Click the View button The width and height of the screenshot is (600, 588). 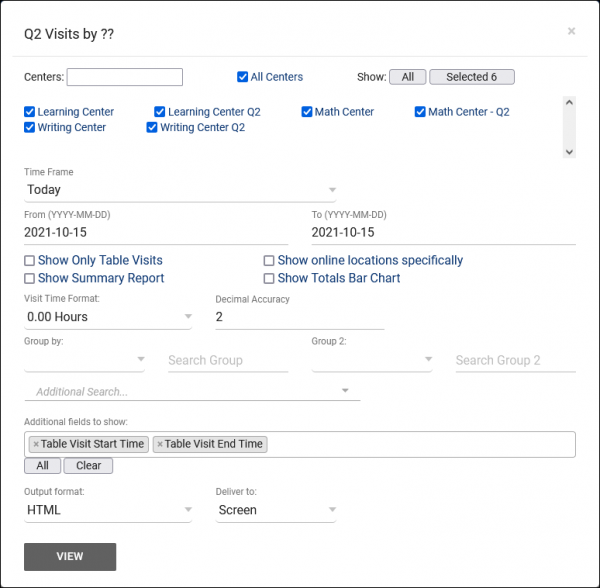coord(70,557)
